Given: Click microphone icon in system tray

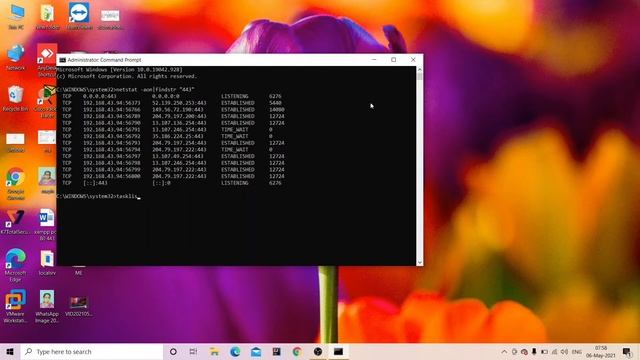Looking at the screenshot, I should tap(534, 351).
